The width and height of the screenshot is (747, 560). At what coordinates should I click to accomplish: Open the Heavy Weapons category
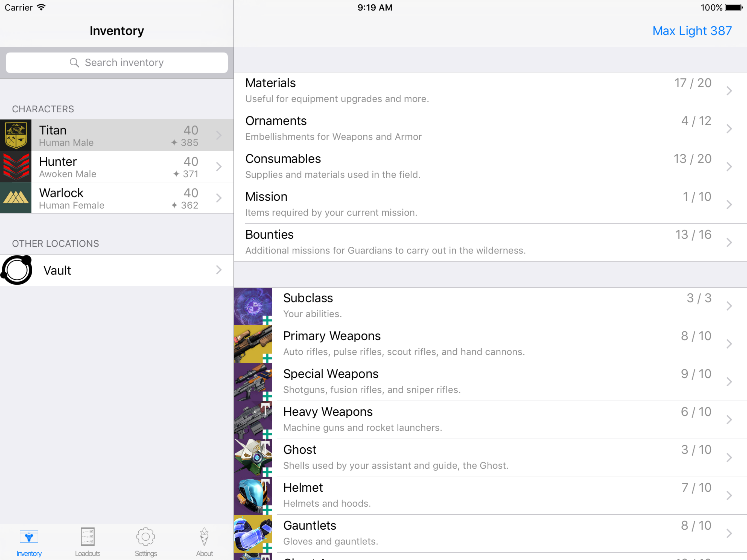coord(490,420)
